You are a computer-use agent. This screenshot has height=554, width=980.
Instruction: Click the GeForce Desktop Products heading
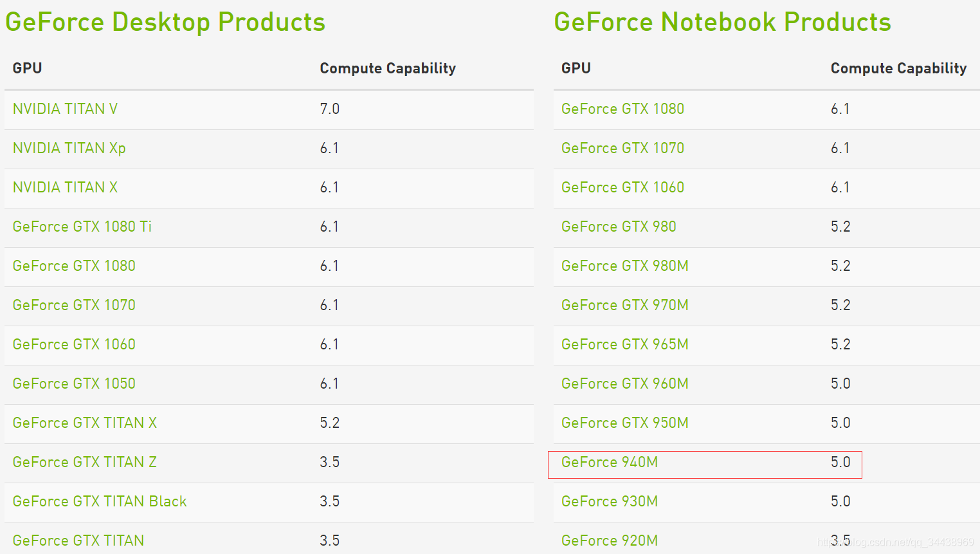(165, 22)
